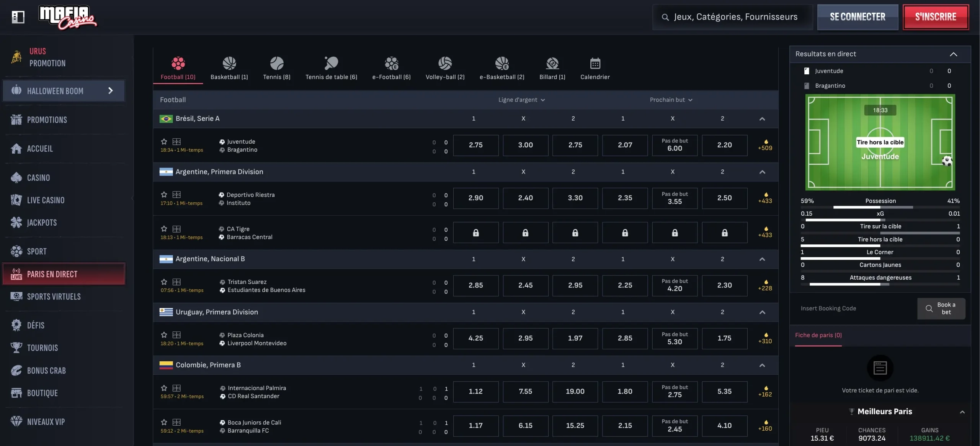Show pitch tracker for Deportivo Riestra match
The height and width of the screenshot is (446, 980).
point(176,194)
